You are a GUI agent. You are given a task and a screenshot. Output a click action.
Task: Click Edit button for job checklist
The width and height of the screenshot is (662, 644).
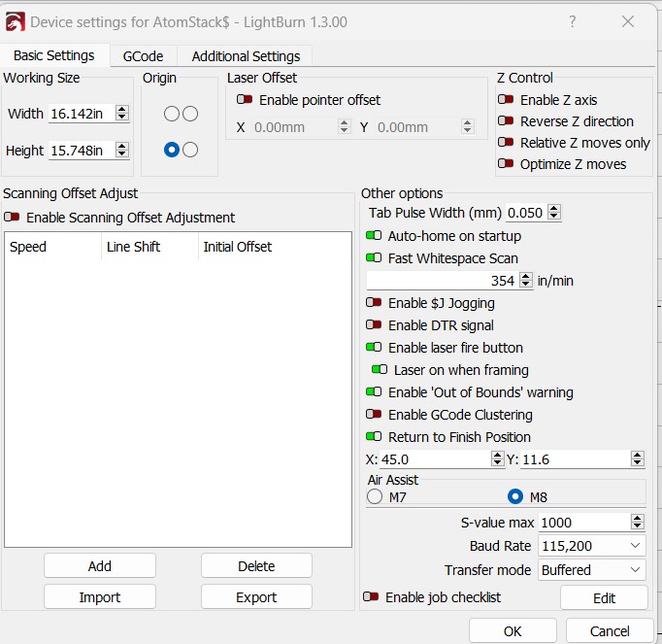604,598
